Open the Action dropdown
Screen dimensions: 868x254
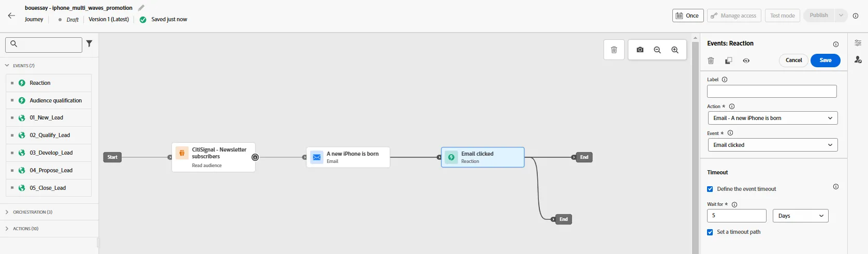point(773,118)
